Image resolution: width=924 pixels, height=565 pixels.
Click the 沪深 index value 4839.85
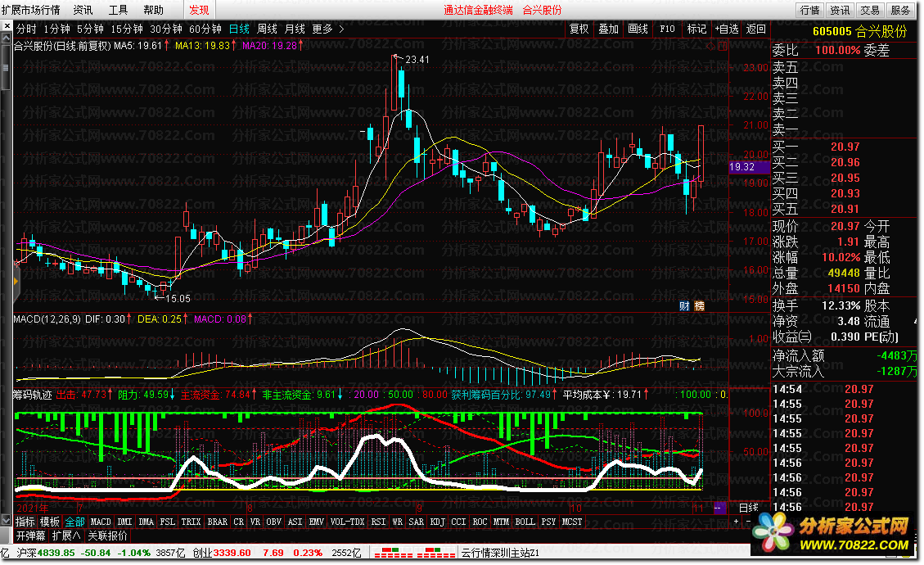[x=56, y=553]
